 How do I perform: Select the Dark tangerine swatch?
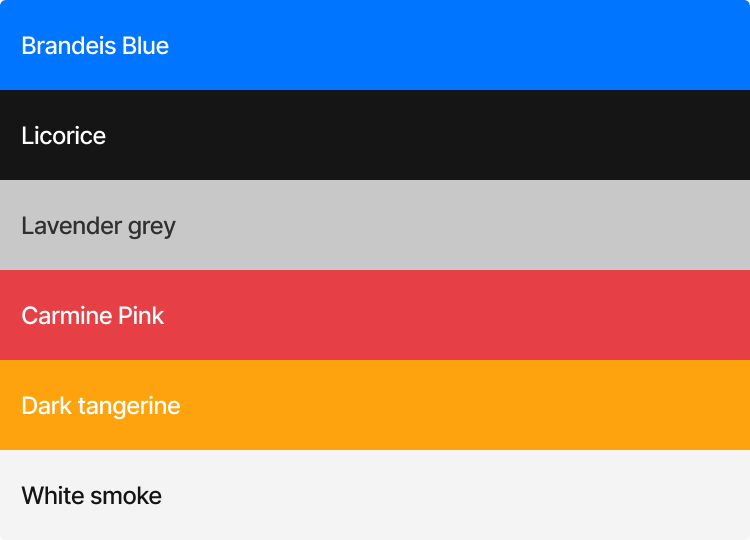375,405
